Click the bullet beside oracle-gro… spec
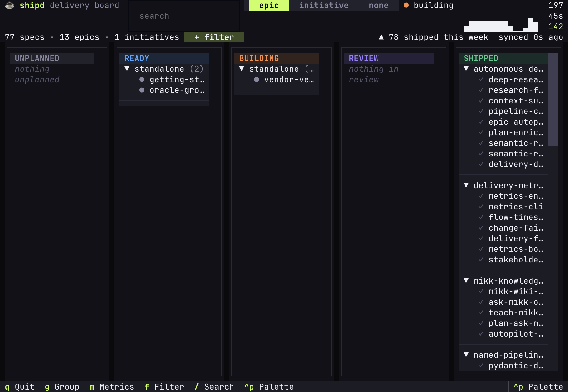 click(x=142, y=90)
